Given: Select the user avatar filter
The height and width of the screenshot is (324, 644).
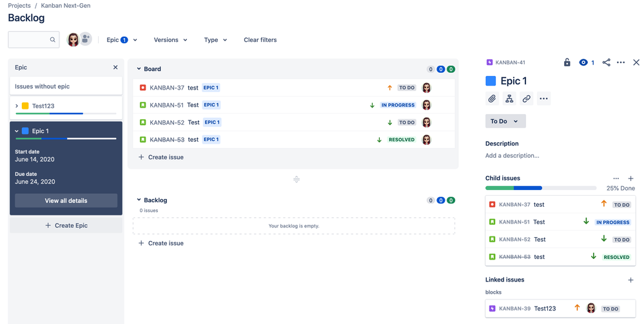Looking at the screenshot, I should (73, 39).
